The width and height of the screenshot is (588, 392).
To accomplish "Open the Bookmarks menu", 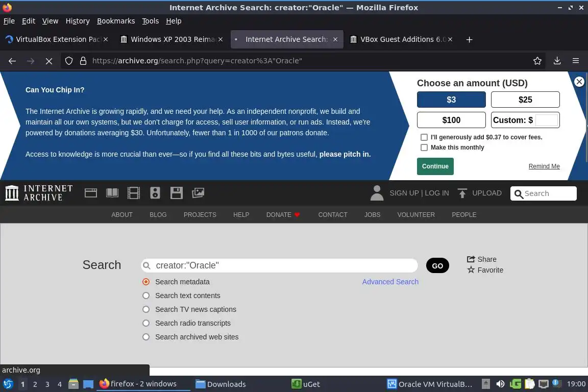I will (116, 21).
